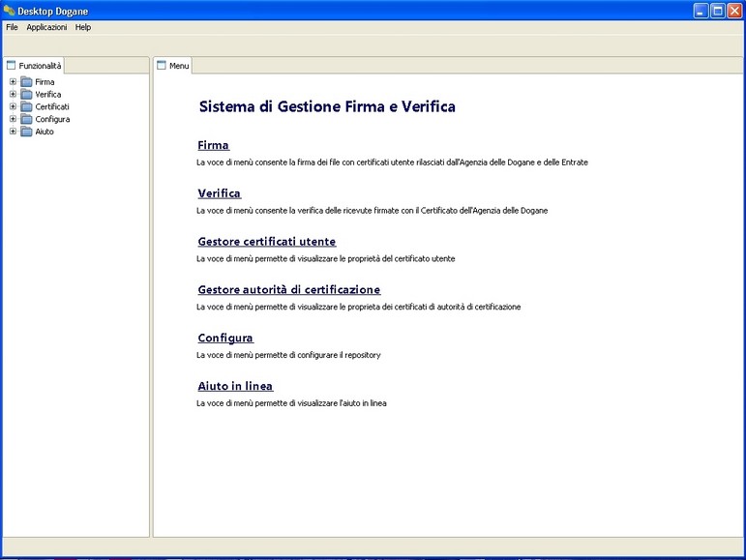This screenshot has height=560, width=746.
Task: Expand the Configura tree node
Action: [13, 119]
